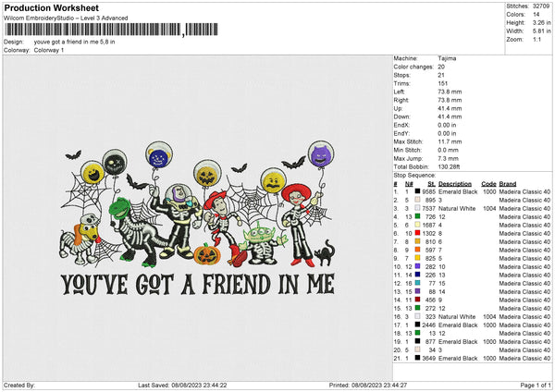Select the violet swatch in stop row 10
555x392 pixels.
point(417,266)
